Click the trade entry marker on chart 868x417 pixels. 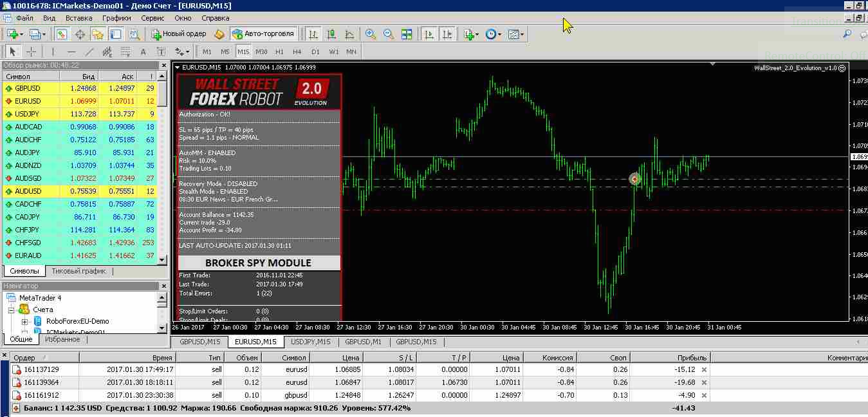[x=635, y=179]
